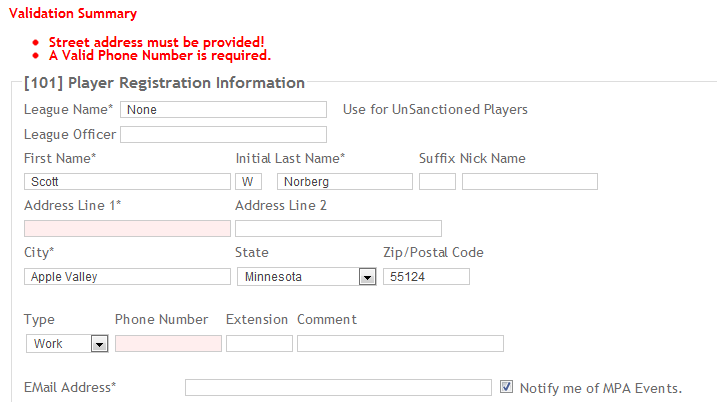Click the First Name field containing Scott
This screenshot has height=402, width=717.
[x=127, y=182]
